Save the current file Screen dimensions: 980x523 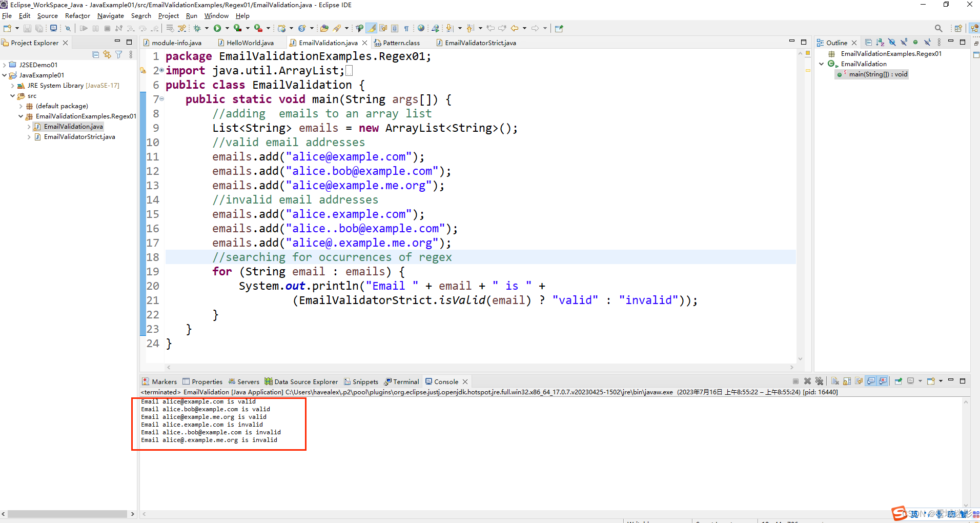pyautogui.click(x=28, y=28)
